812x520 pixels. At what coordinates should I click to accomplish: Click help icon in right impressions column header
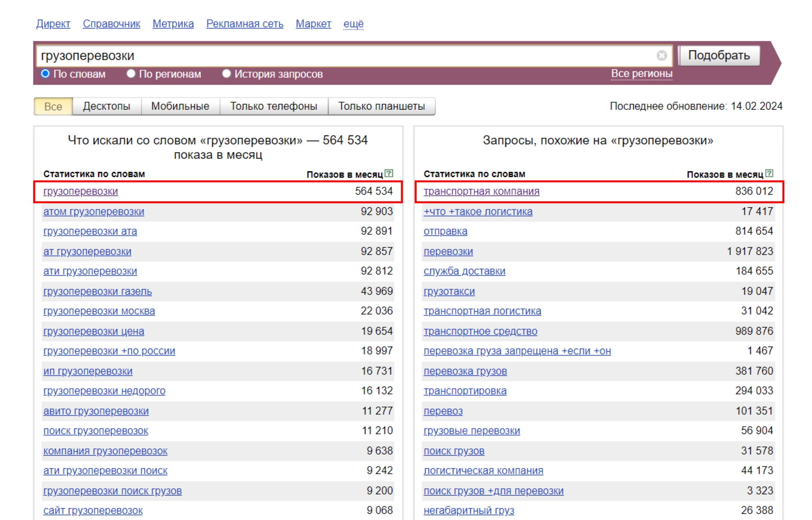(x=769, y=174)
